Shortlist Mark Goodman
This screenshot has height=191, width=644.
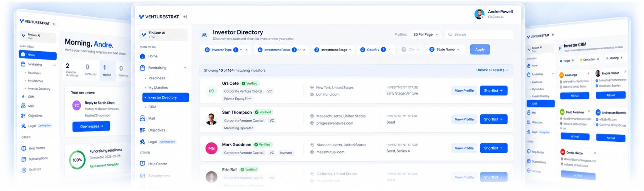point(493,148)
